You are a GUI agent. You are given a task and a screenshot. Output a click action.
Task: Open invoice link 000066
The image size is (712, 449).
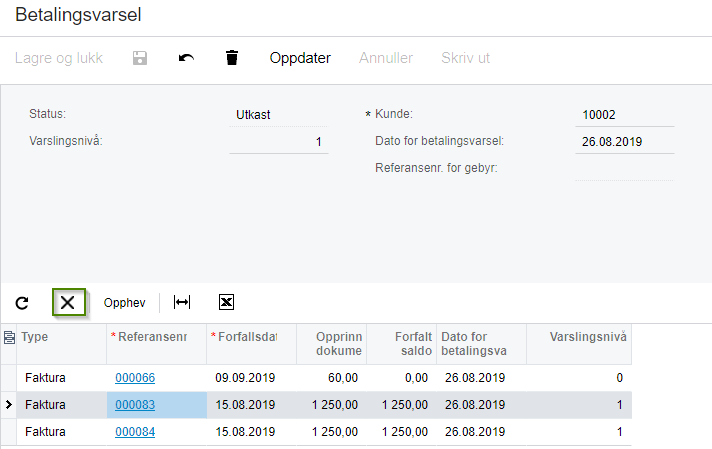click(135, 378)
